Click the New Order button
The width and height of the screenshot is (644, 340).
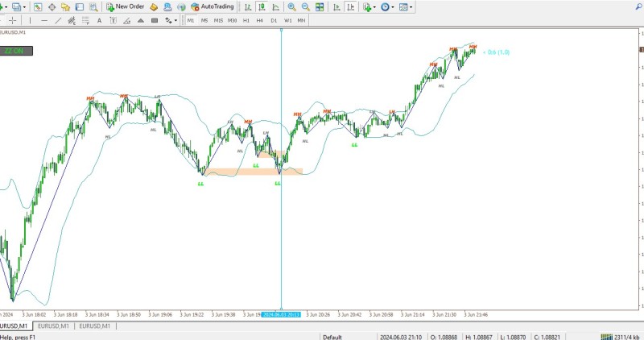click(x=125, y=6)
